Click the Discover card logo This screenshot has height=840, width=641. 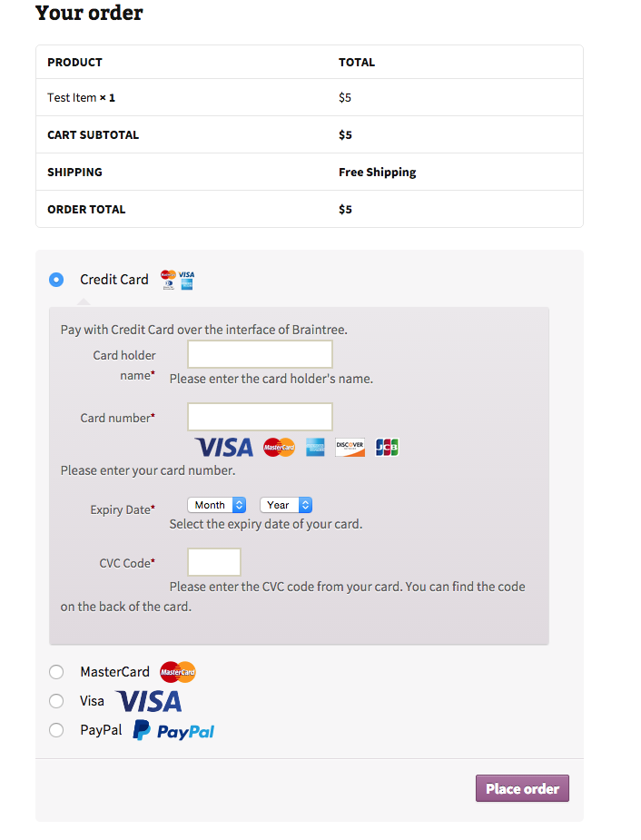click(350, 448)
